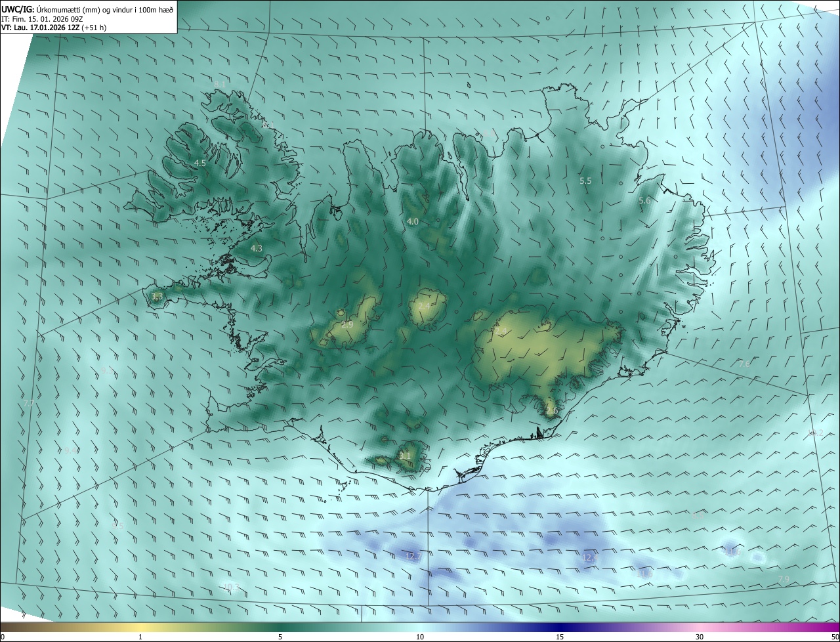The height and width of the screenshot is (642, 840).
Task: Click the 4.0 value label in north Iceland
Action: point(413,222)
